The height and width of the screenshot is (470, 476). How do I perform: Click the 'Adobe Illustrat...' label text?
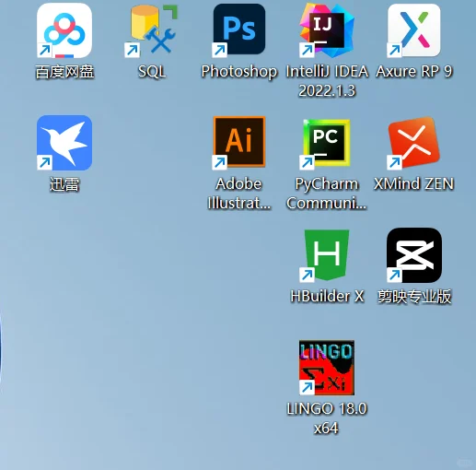239,194
